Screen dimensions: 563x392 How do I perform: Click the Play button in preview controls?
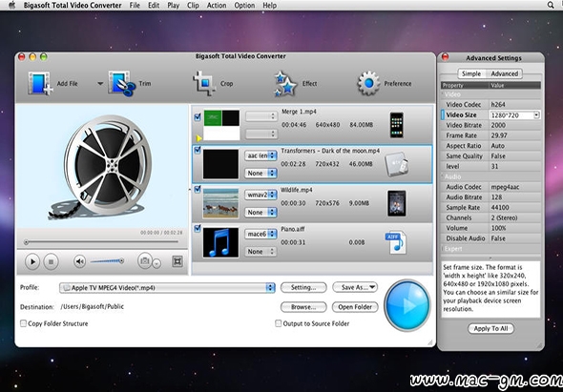32,261
